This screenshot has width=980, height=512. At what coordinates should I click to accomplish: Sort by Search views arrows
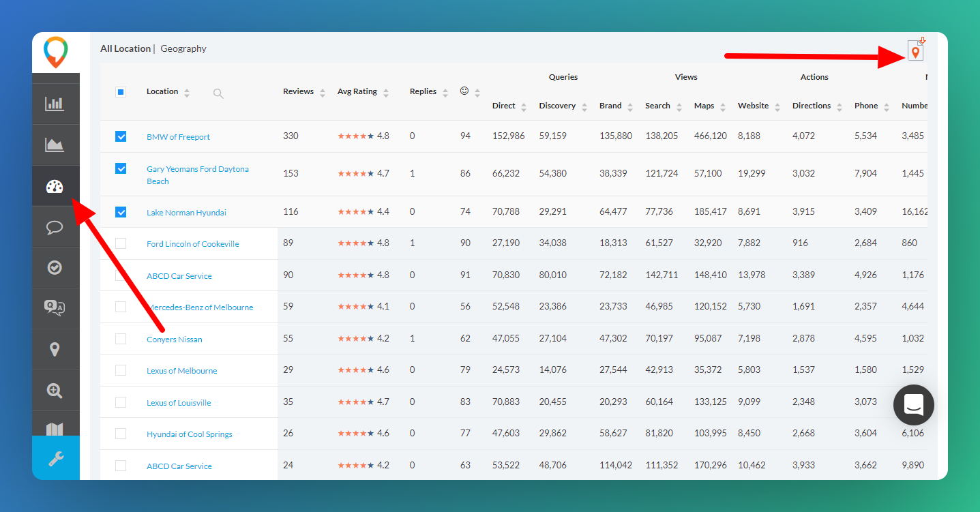click(679, 107)
